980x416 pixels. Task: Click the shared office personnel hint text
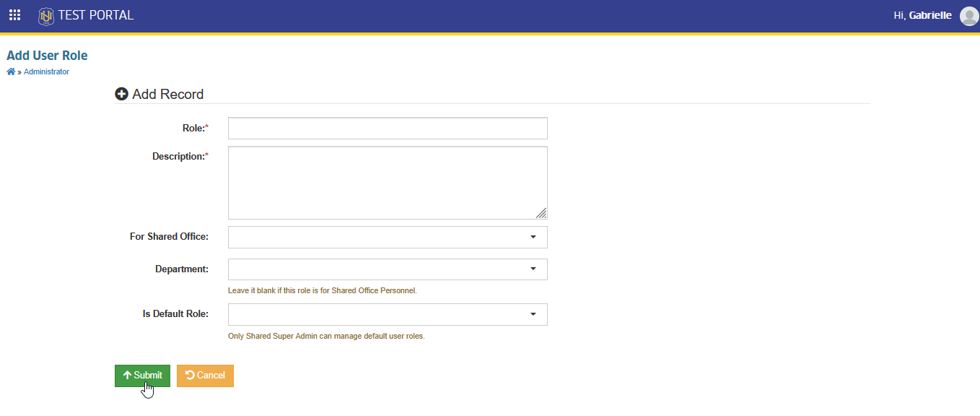tap(323, 291)
